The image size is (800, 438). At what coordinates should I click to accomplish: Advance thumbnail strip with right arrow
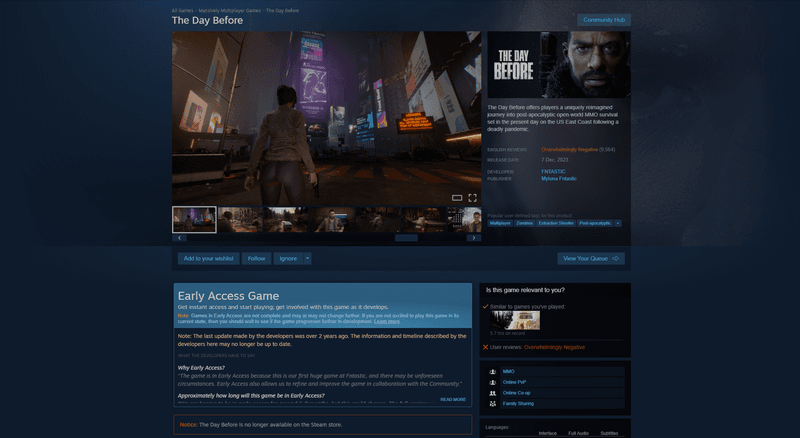473,238
